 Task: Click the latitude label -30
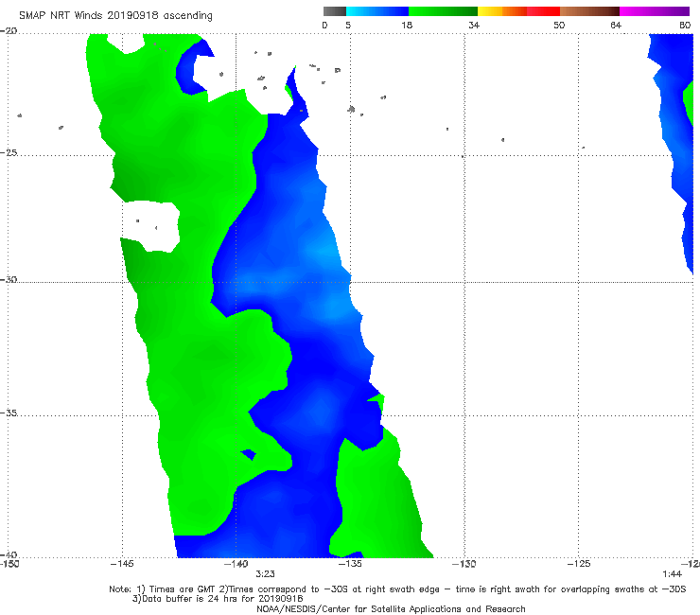click(9, 279)
